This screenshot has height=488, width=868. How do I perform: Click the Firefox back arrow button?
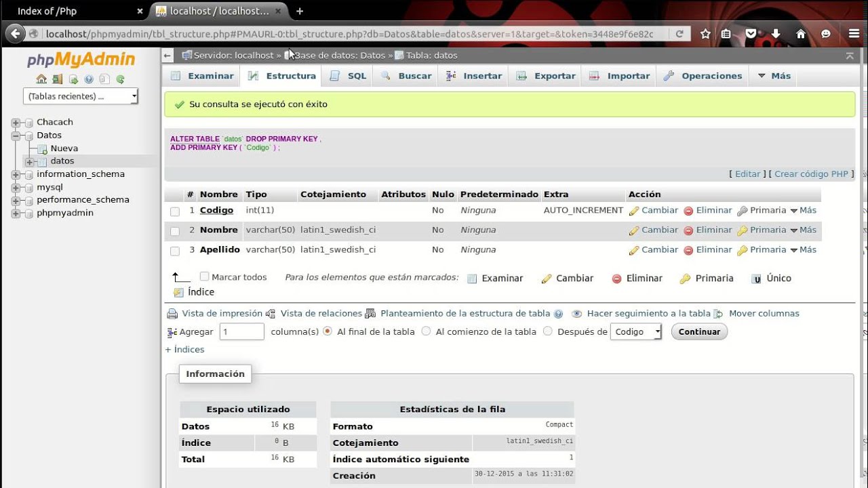(x=15, y=33)
